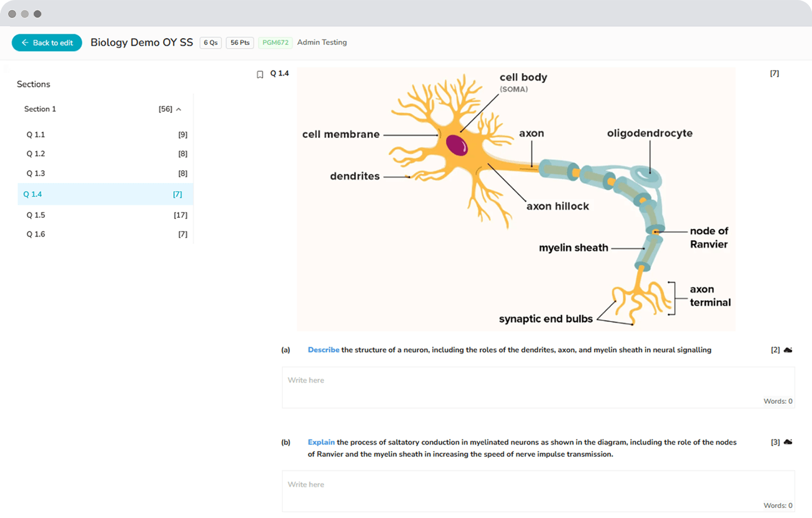Navigate to question Q 1.5
Image resolution: width=812 pixels, height=518 pixels.
(36, 215)
